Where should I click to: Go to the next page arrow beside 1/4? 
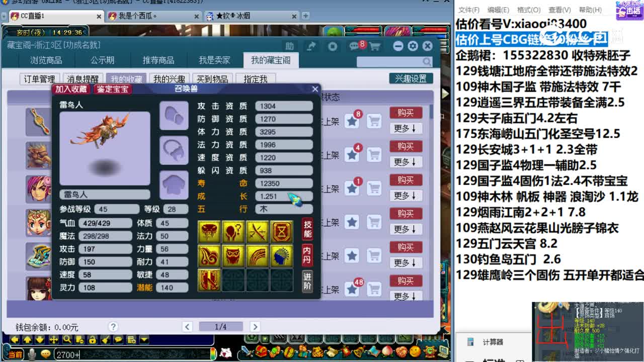(x=255, y=327)
